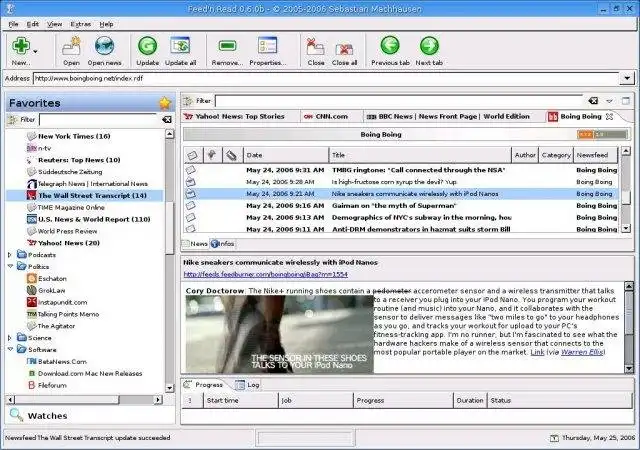Click the news Filter text field
This screenshot has height=450, width=640.
399,101
